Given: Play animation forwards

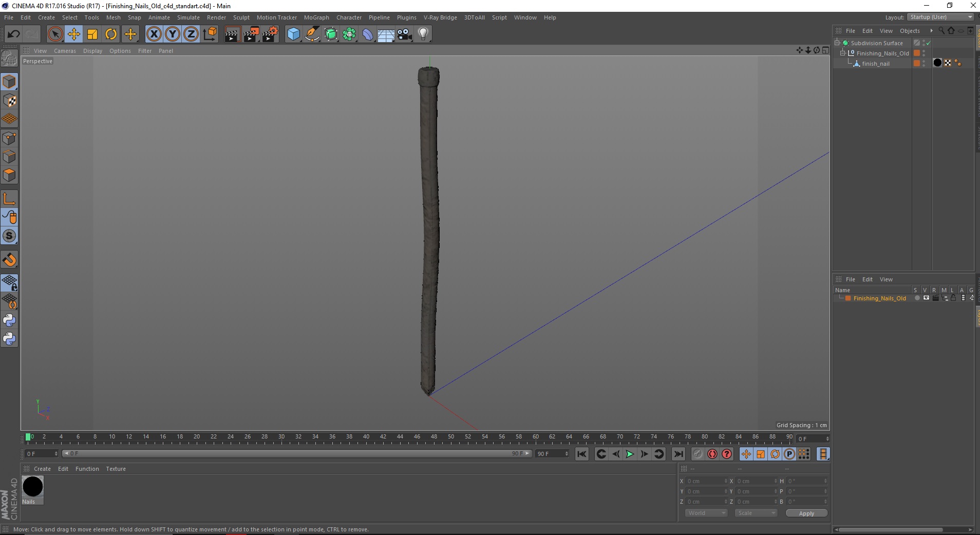Looking at the screenshot, I should (x=630, y=454).
